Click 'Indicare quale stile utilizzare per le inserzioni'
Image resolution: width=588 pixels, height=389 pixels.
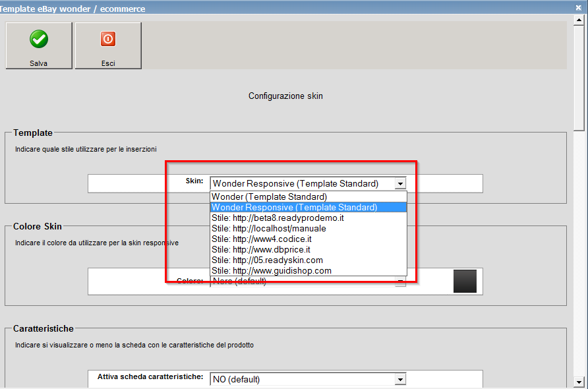pos(86,149)
